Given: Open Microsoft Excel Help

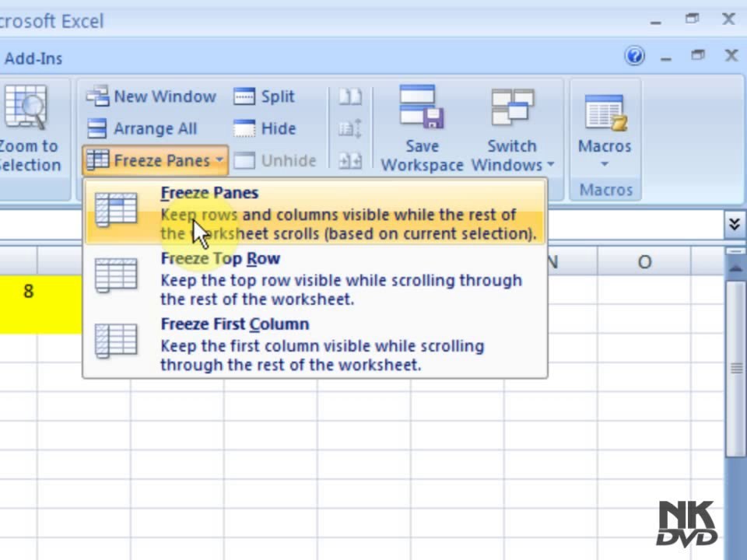Looking at the screenshot, I should [635, 56].
